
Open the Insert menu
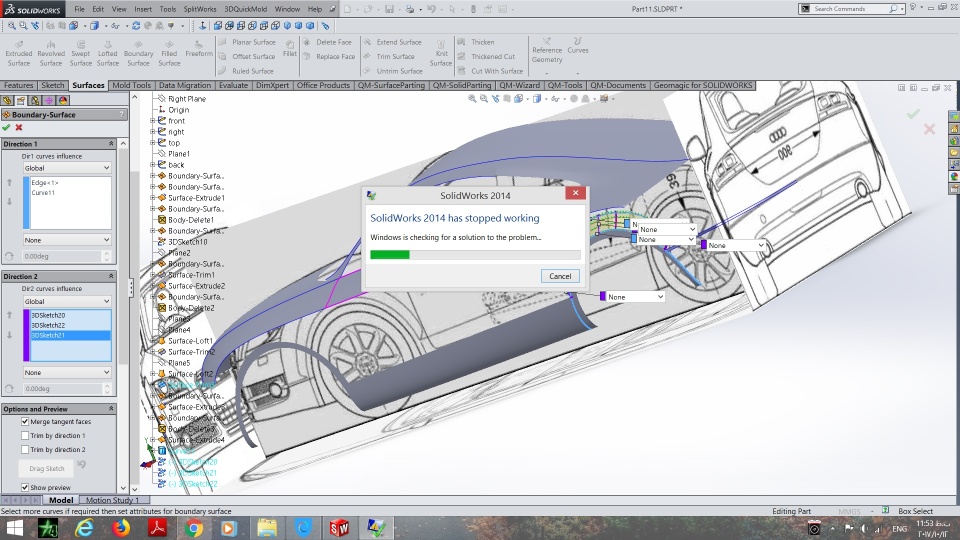point(143,9)
